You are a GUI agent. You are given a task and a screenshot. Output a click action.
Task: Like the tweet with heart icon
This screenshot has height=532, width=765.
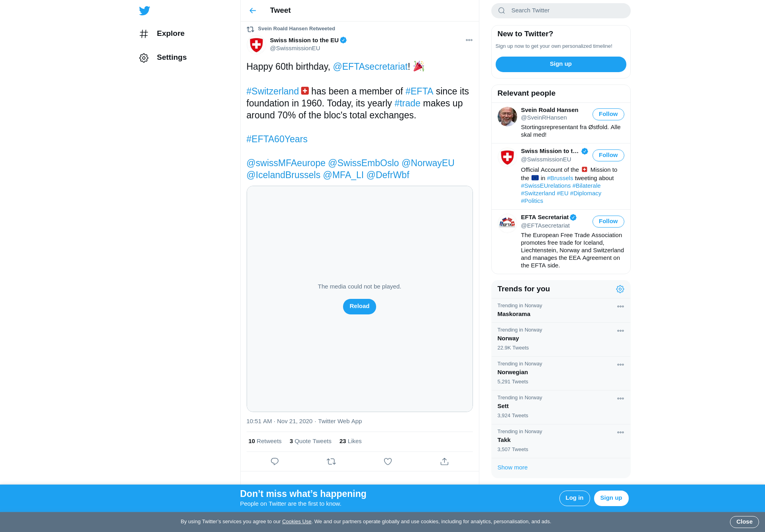pyautogui.click(x=388, y=461)
